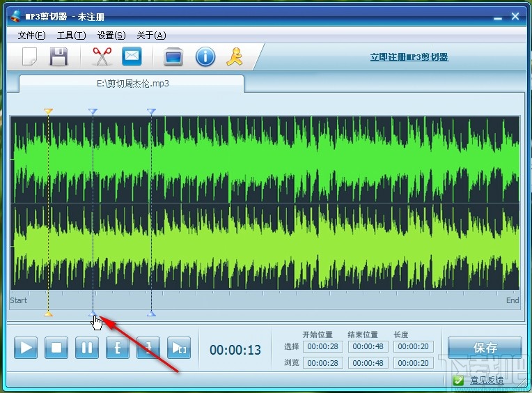Click the orange playhead marker at top
Screen dimensions: 532x393
[x=48, y=111]
